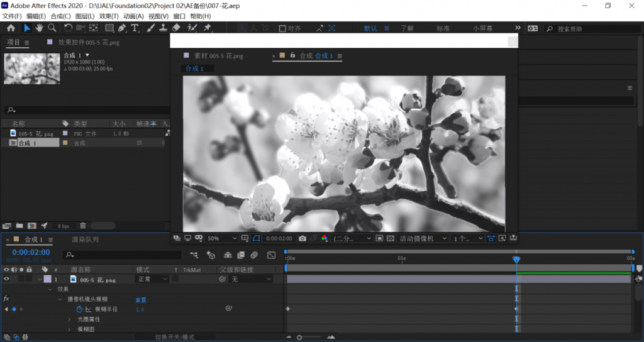This screenshot has height=342, width=644.
Task: Switch to the 渲染队列 tab
Action: [x=85, y=240]
